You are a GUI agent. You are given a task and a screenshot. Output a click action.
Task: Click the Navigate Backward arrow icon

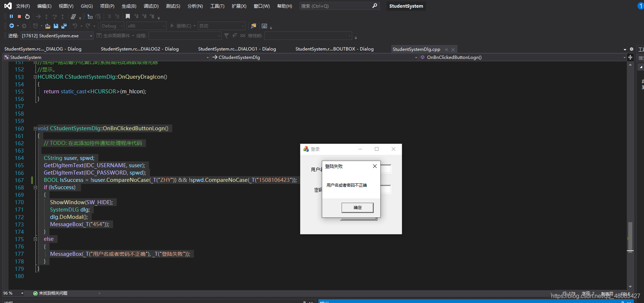[12, 26]
